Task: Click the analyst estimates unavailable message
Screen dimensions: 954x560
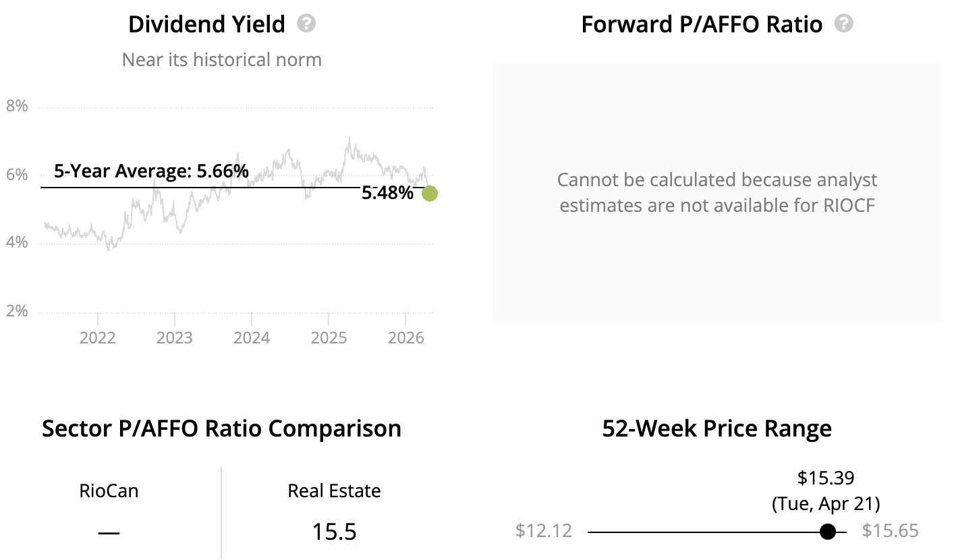Action: click(x=717, y=192)
